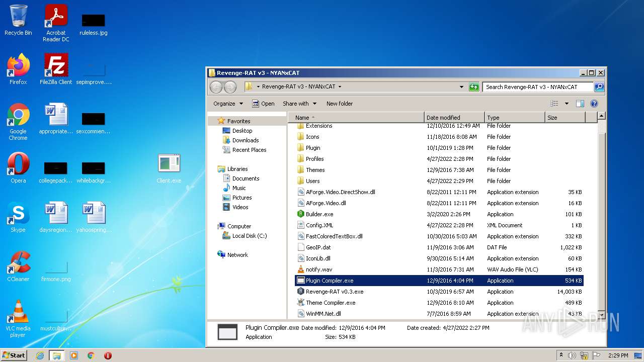Viewport: 644px width, 362px height.
Task: Select the notify.wav VLC cone icon
Action: point(301,269)
